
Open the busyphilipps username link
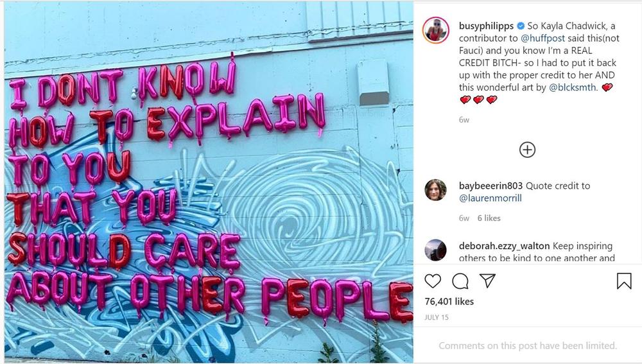pos(486,26)
